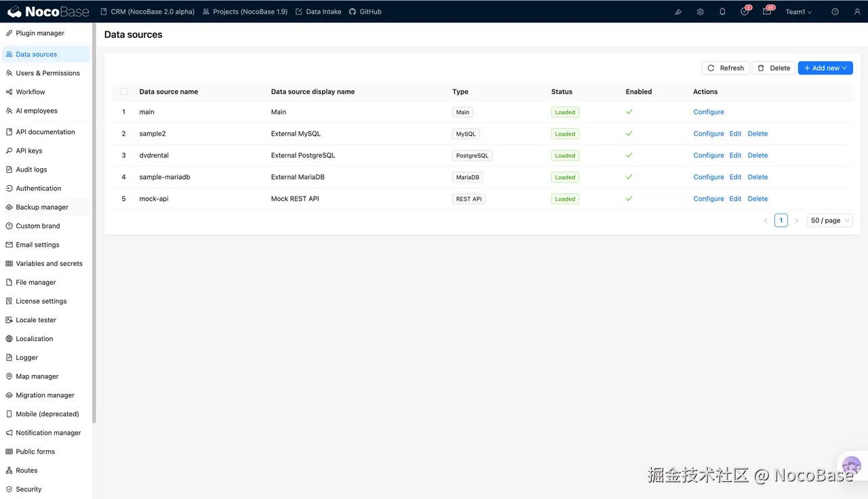The width and height of the screenshot is (868, 499).
Task: Open File manager in sidebar
Action: tap(46, 282)
